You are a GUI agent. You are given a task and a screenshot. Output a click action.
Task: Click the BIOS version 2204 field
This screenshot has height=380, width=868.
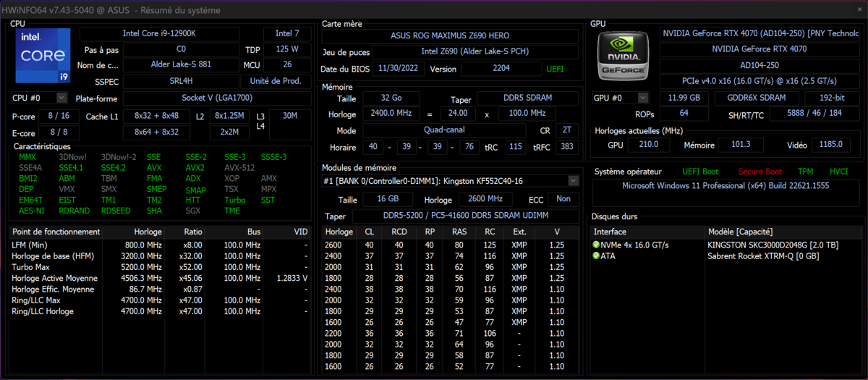click(x=501, y=69)
